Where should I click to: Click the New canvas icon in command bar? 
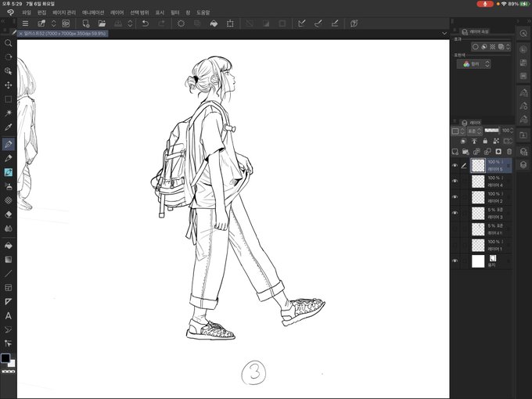point(86,23)
